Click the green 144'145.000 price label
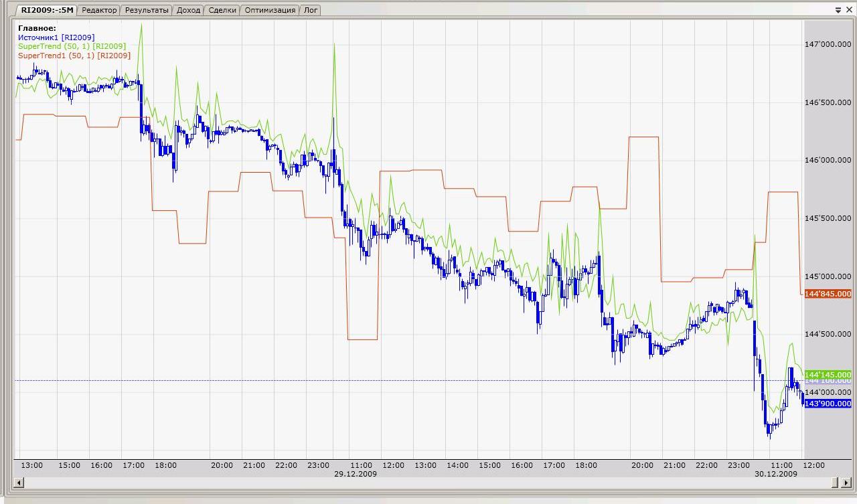The width and height of the screenshot is (857, 504). pos(828,374)
